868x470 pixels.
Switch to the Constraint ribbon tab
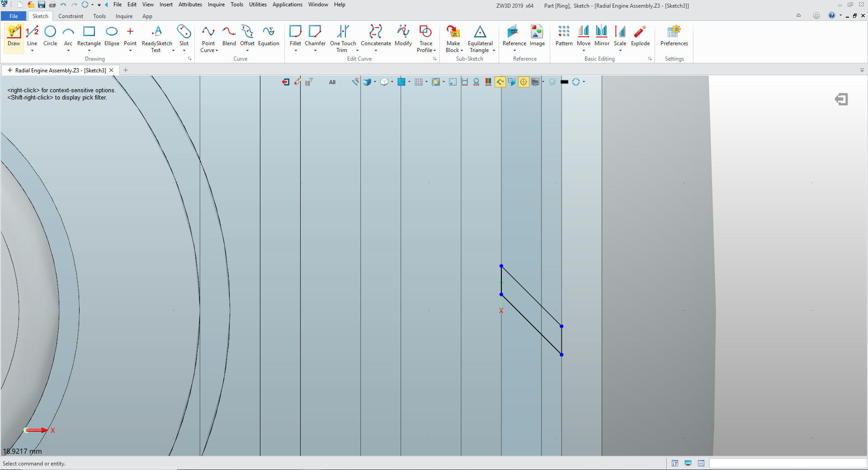(71, 16)
